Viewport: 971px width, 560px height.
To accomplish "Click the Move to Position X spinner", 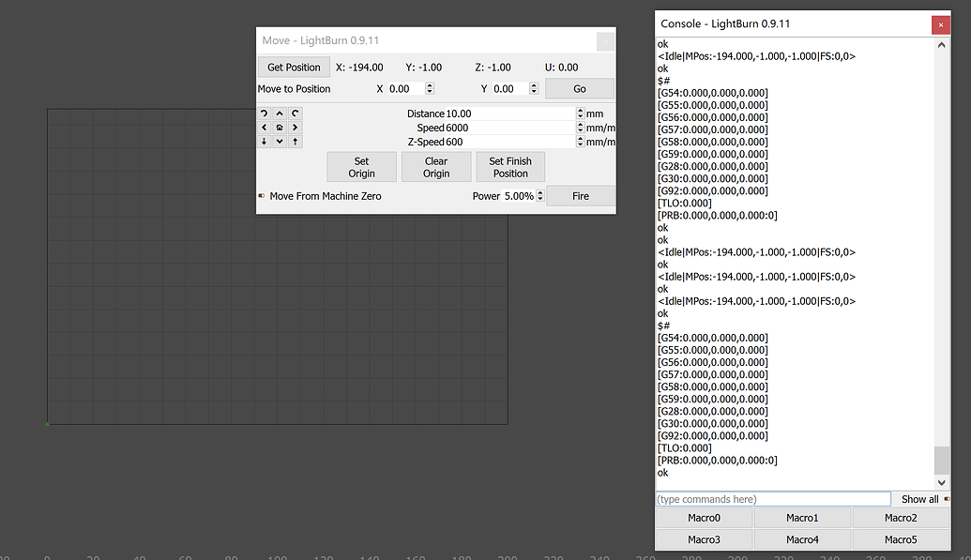I will (430, 89).
